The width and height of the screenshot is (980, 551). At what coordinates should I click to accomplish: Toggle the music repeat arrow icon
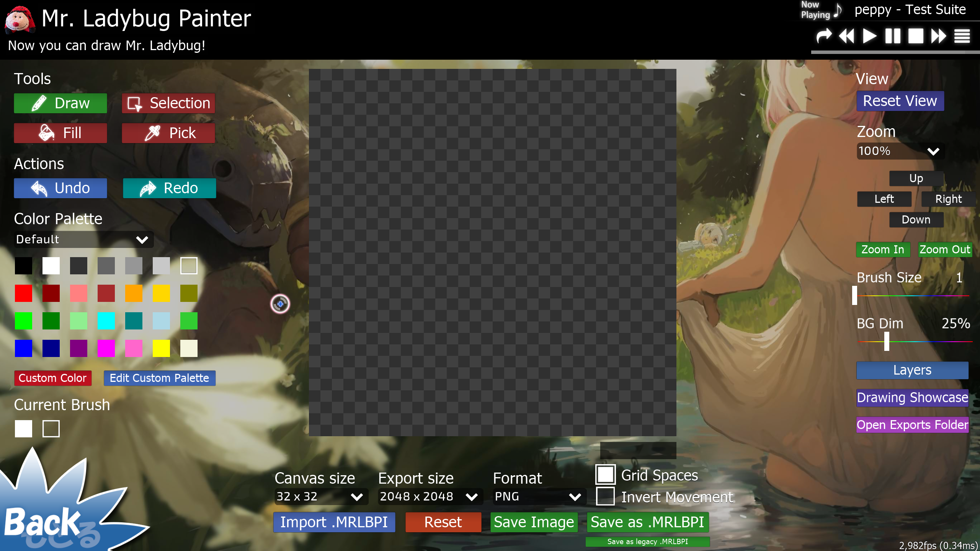pos(824,36)
